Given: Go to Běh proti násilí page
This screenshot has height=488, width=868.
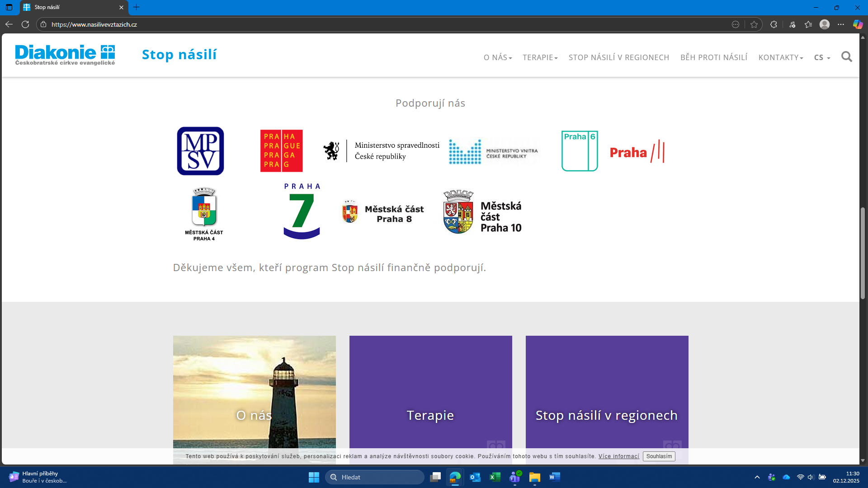Looking at the screenshot, I should click(713, 57).
